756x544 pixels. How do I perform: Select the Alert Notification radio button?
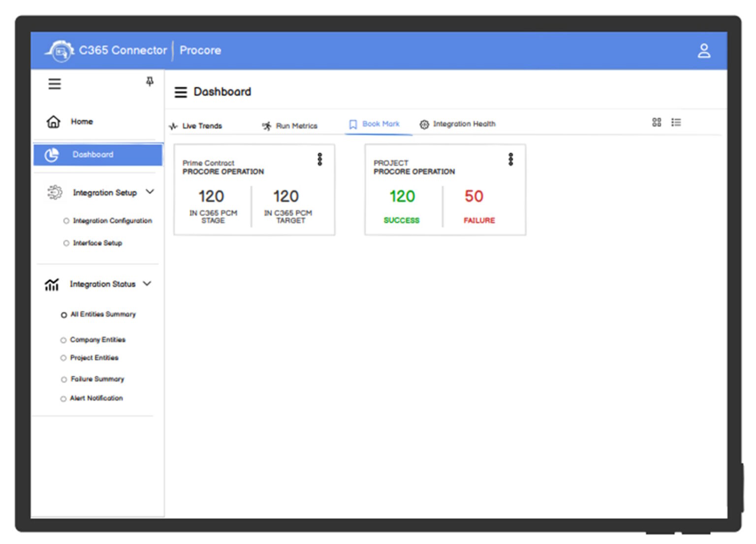[63, 398]
